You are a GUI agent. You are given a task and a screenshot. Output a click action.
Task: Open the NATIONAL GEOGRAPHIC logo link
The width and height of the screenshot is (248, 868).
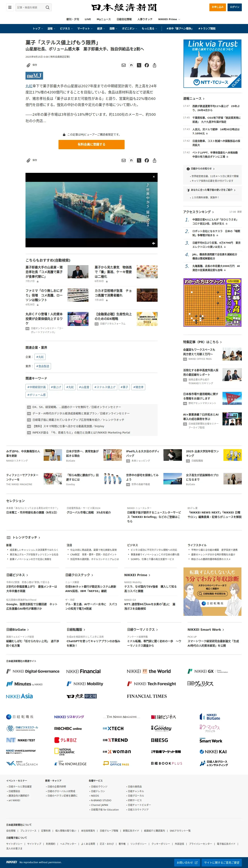pos(65,751)
